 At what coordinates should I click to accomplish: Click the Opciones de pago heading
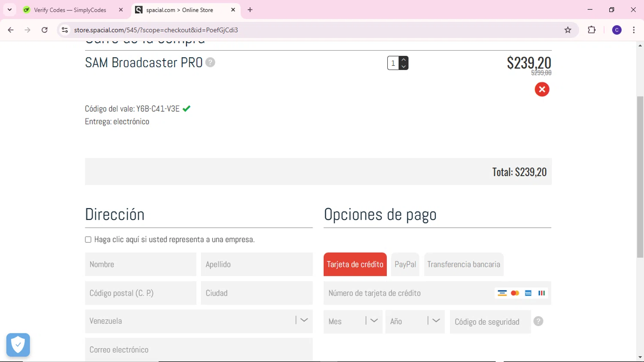[x=380, y=214]
